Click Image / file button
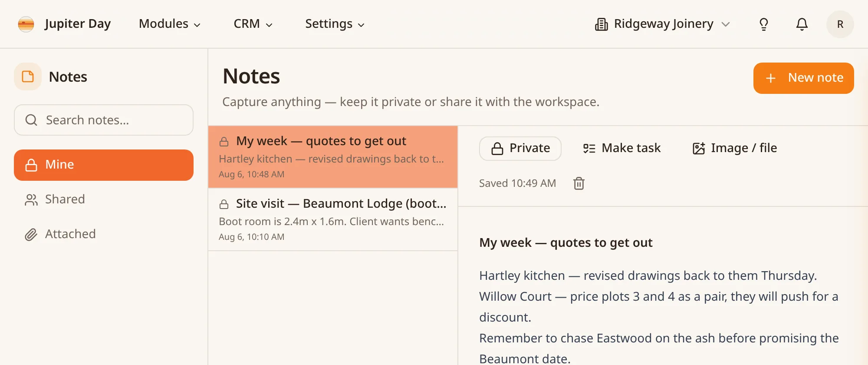 click(x=734, y=149)
